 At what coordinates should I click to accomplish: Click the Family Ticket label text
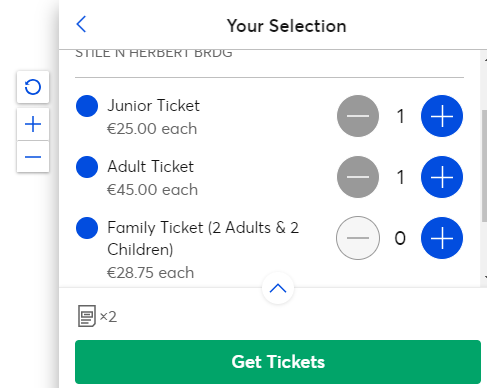coord(203,238)
